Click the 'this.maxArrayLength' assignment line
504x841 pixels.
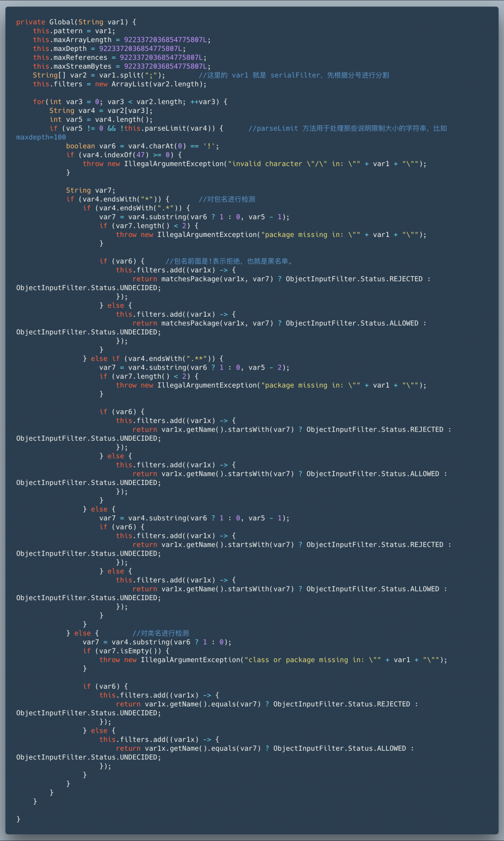pos(122,40)
